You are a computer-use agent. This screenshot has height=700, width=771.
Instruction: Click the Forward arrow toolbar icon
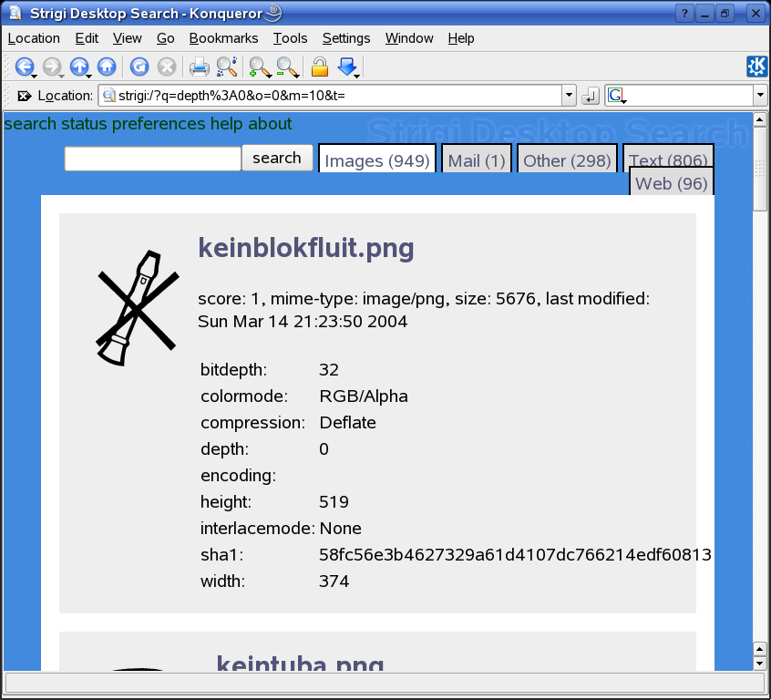coord(51,67)
